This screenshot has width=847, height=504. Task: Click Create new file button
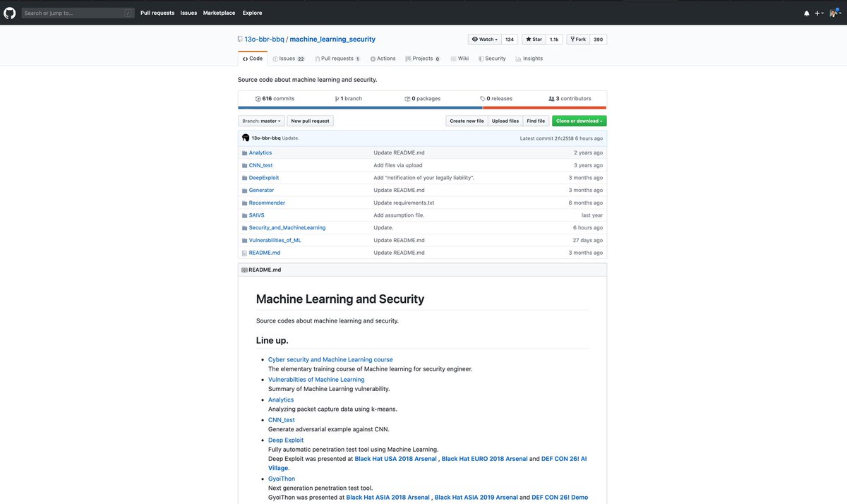[x=467, y=121]
